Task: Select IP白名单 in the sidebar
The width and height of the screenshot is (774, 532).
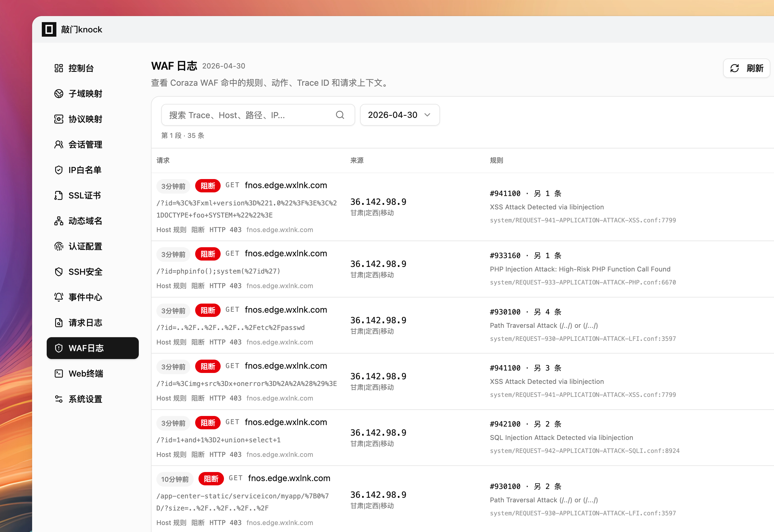Action: click(93, 170)
